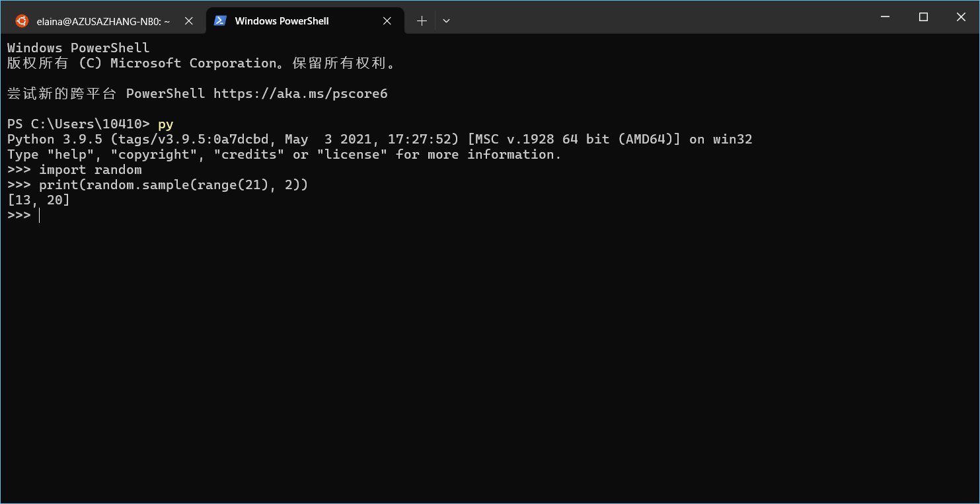Image resolution: width=980 pixels, height=504 pixels.
Task: Maximize the terminal window
Action: (924, 17)
